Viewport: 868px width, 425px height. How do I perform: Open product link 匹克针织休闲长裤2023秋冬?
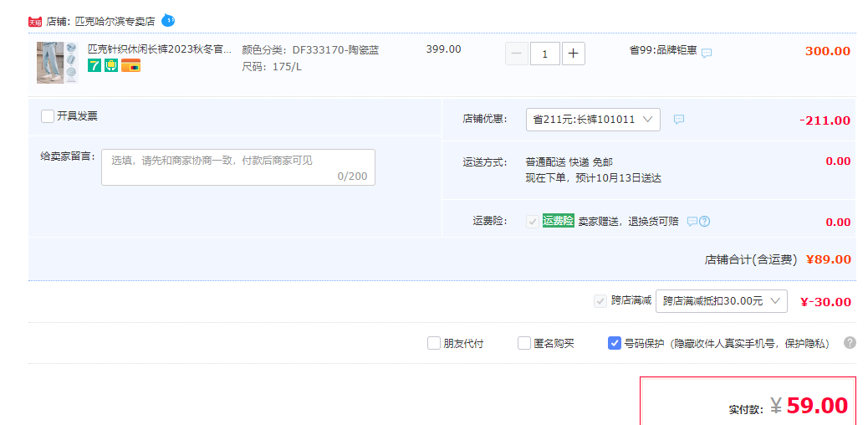pyautogui.click(x=160, y=49)
